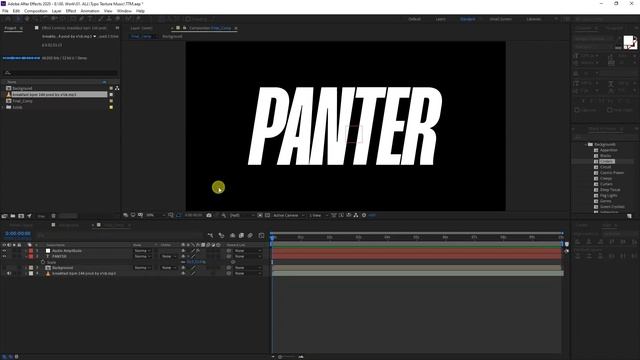The image size is (640, 360).
Task: Enable motion blur icon in timeline
Action: click(250, 235)
